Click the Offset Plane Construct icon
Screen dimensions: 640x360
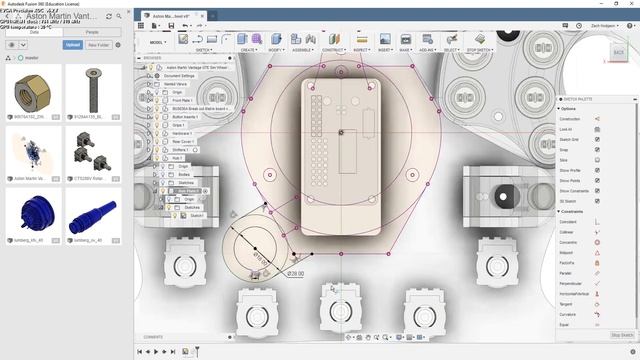point(334,39)
